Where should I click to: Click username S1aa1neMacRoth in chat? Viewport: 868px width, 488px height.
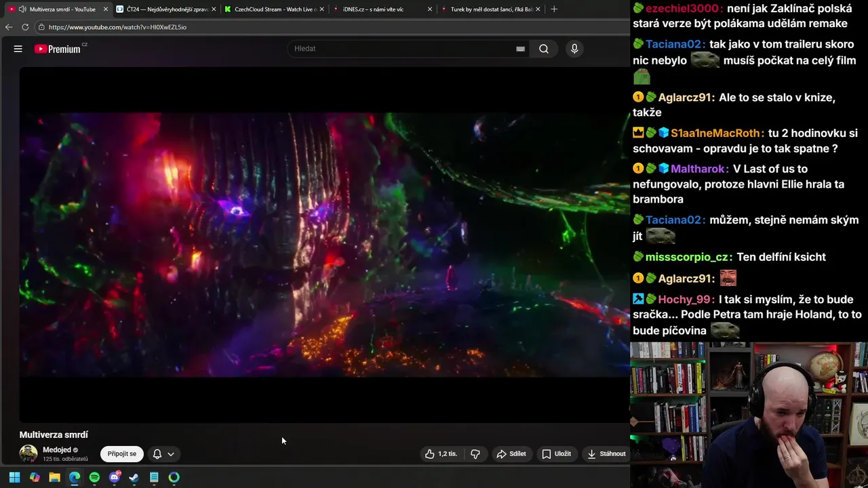(x=715, y=133)
